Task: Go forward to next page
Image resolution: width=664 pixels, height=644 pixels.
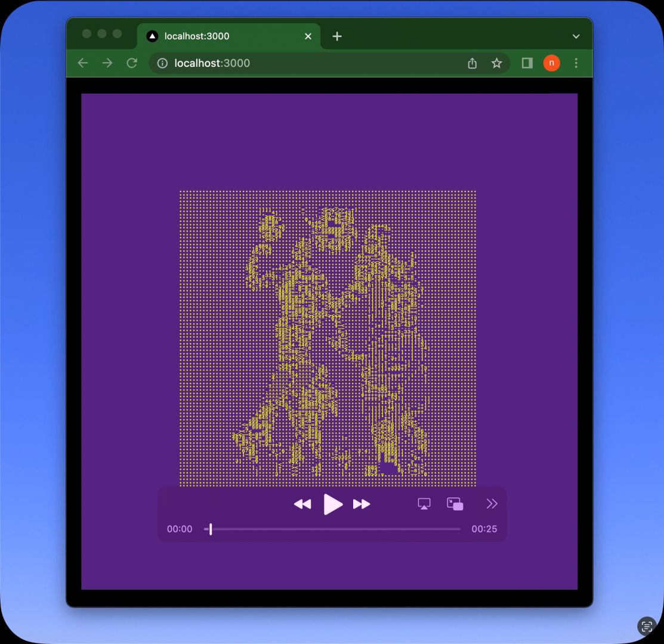Action: [x=107, y=63]
